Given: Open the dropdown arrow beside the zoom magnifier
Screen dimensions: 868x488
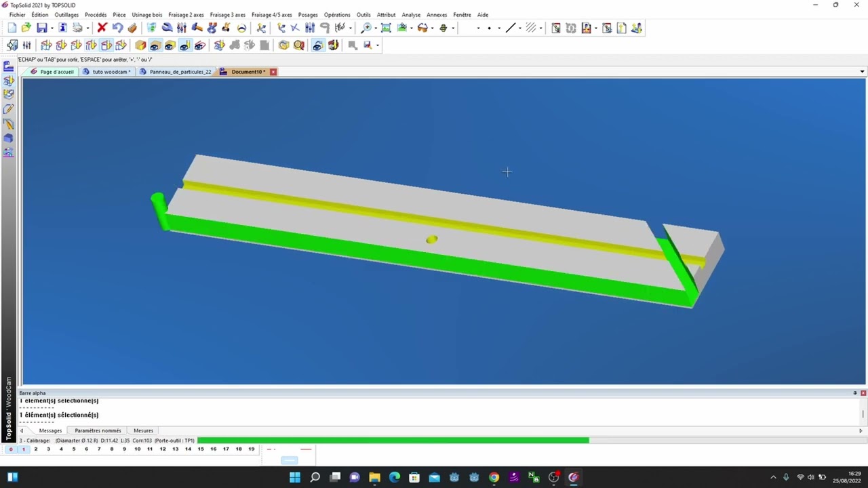Looking at the screenshot, I should (376, 28).
